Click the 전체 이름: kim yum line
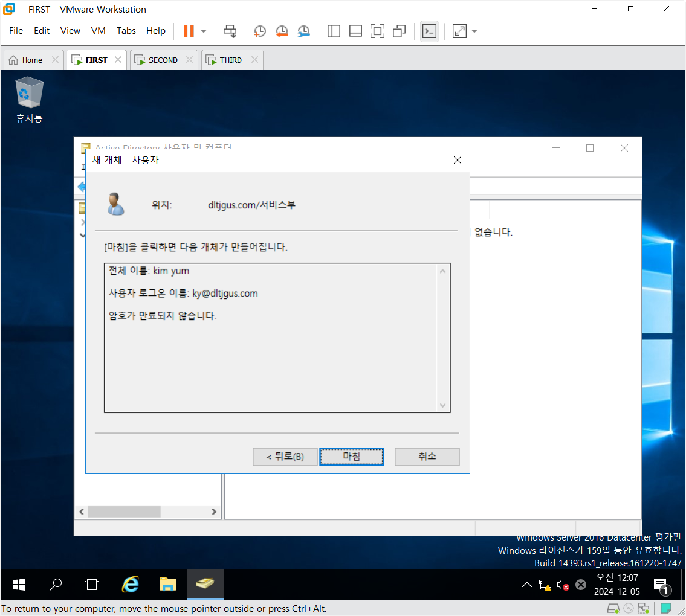The height and width of the screenshot is (616, 686). [149, 271]
